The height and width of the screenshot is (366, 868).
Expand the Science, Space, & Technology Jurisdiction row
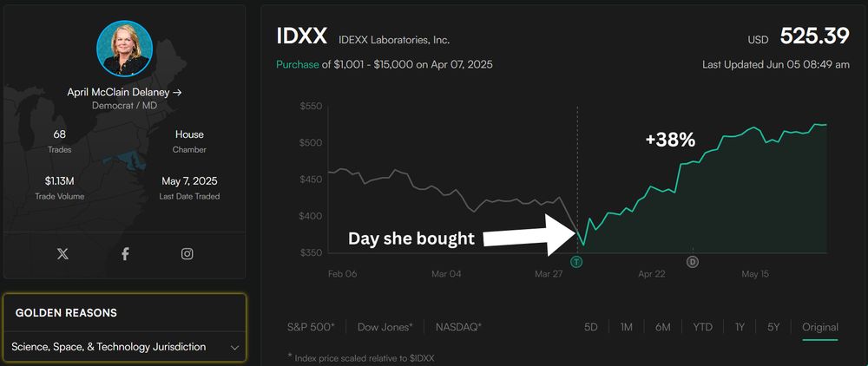click(124, 347)
